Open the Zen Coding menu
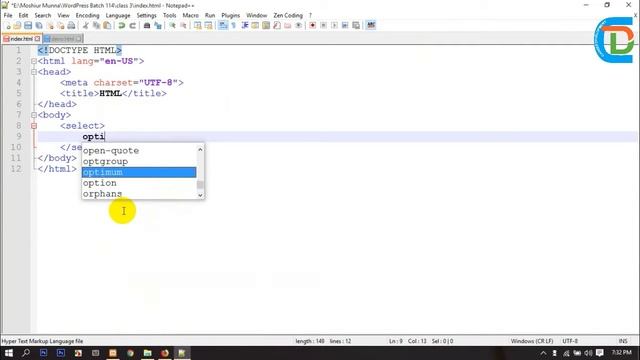This screenshot has height=360, width=640. click(288, 15)
